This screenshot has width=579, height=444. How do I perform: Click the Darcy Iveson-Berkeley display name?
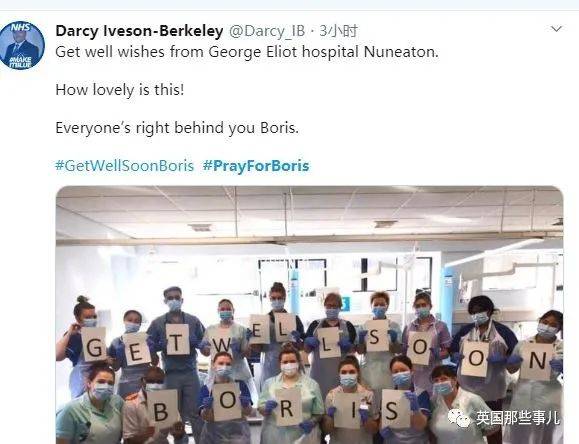(139, 31)
